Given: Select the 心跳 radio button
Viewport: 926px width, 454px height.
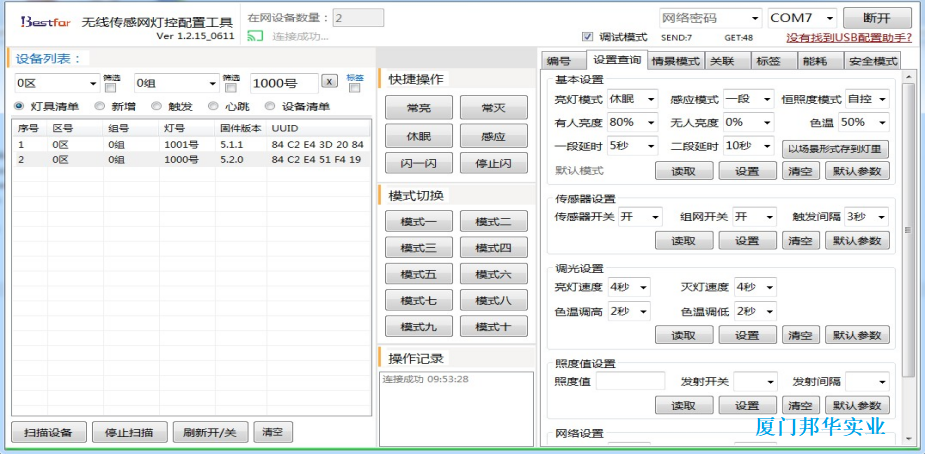Looking at the screenshot, I should tap(213, 106).
